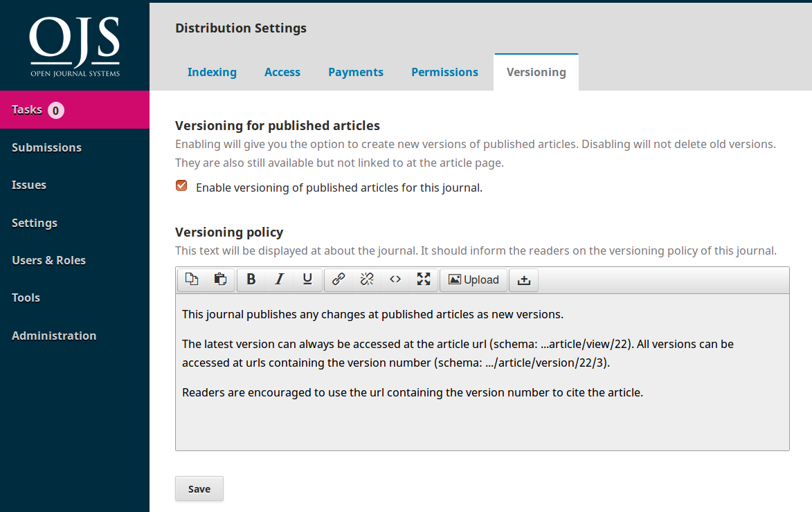Switch editor to fullscreen mode
This screenshot has width=812, height=512.
pos(424,280)
